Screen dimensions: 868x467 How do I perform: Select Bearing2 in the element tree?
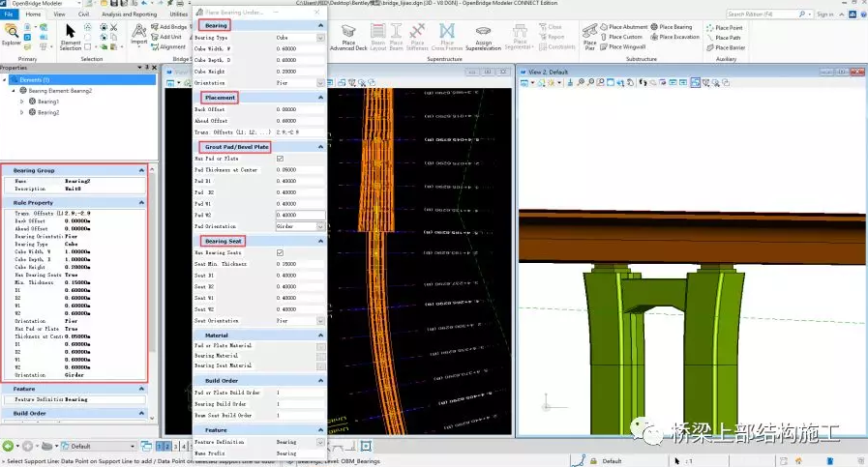48,112
